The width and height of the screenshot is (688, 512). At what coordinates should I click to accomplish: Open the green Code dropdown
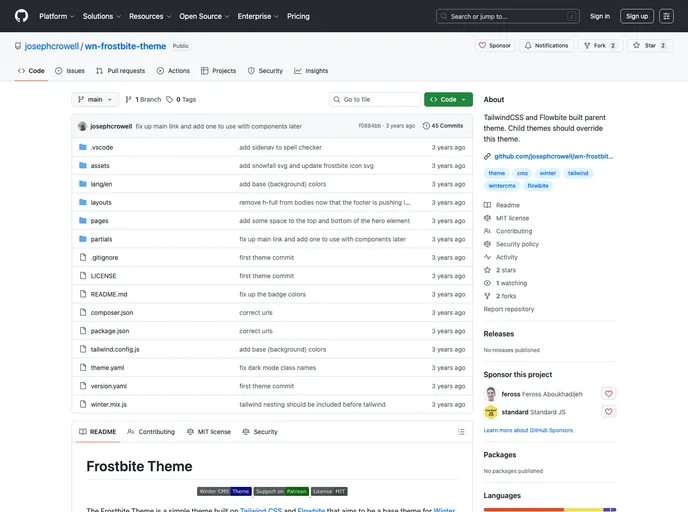448,99
